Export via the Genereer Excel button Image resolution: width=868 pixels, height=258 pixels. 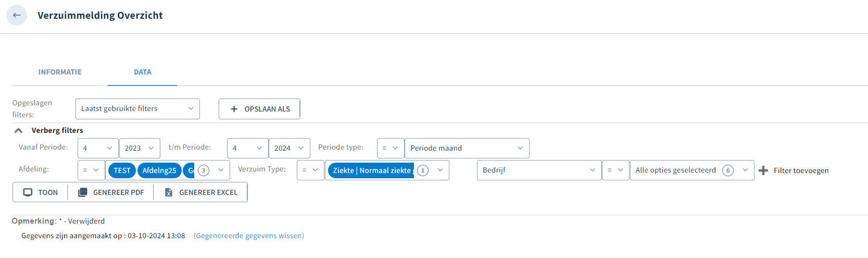[x=200, y=192]
